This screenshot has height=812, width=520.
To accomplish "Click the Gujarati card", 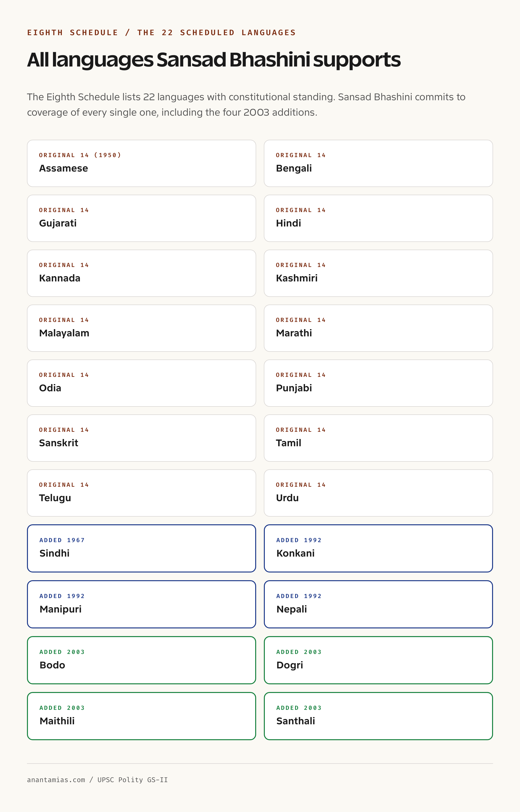I will click(x=142, y=218).
